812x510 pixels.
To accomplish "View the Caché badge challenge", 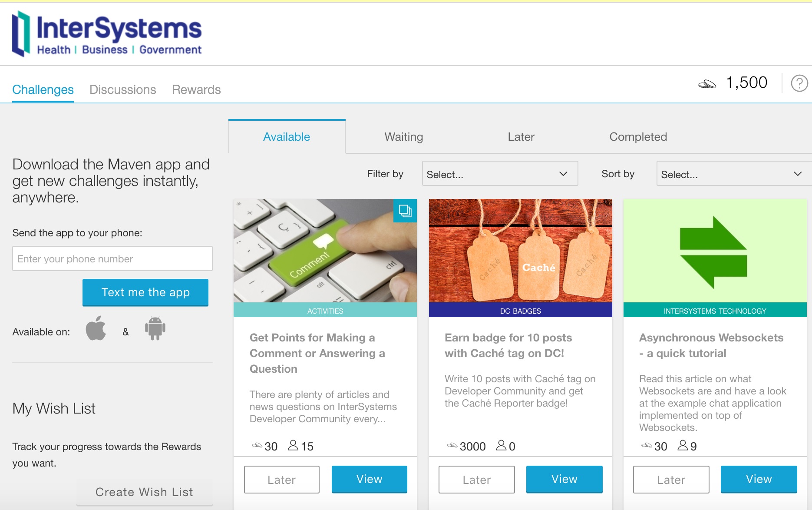I will coord(564,479).
